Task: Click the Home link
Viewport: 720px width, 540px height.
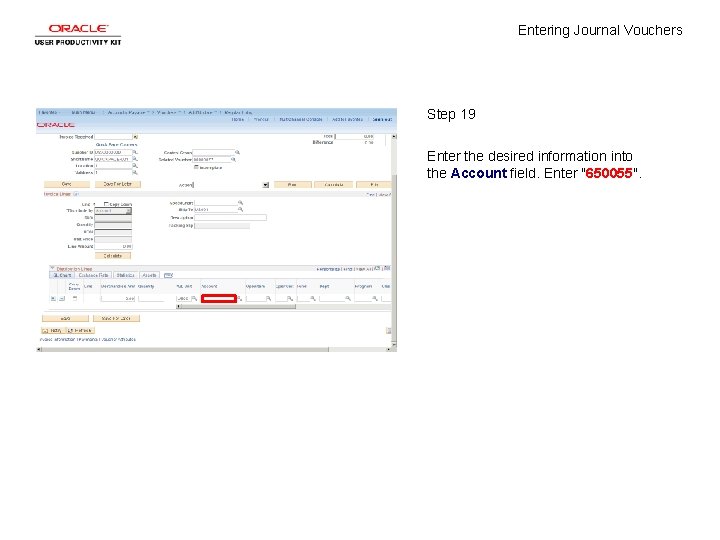Action: (238, 119)
